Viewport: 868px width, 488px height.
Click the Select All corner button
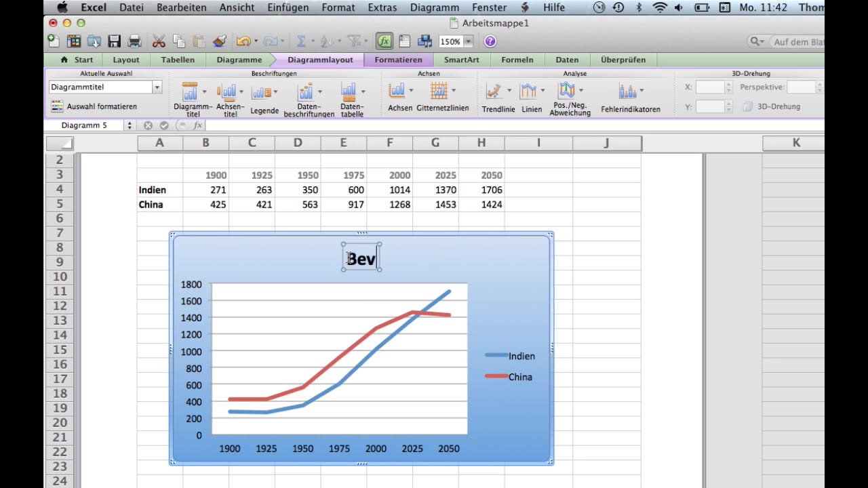pos(60,143)
